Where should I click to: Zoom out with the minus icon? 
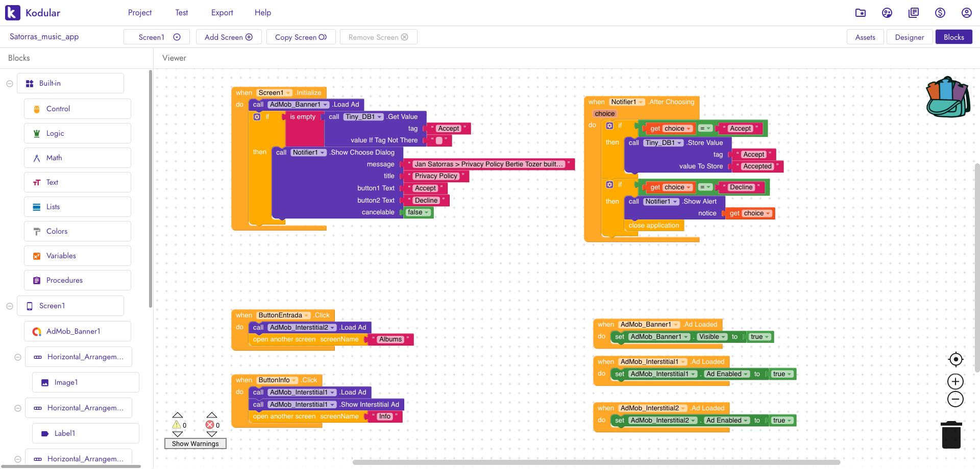[x=955, y=399]
